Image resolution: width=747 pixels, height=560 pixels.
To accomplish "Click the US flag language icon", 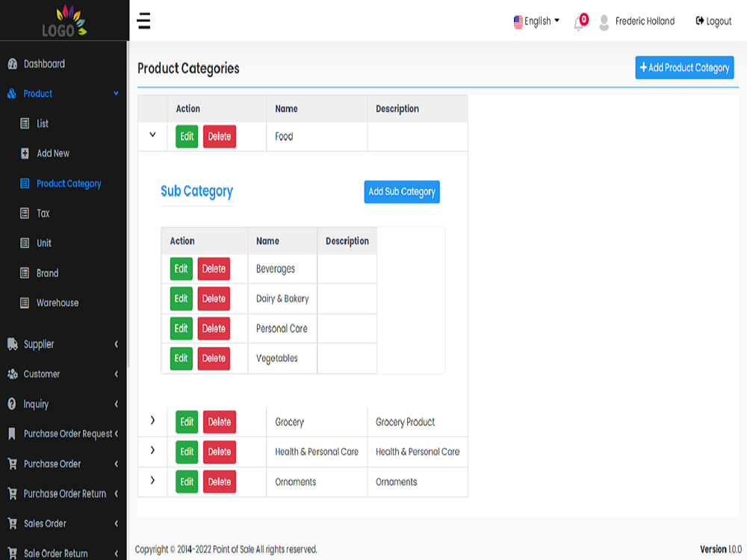I will [518, 22].
